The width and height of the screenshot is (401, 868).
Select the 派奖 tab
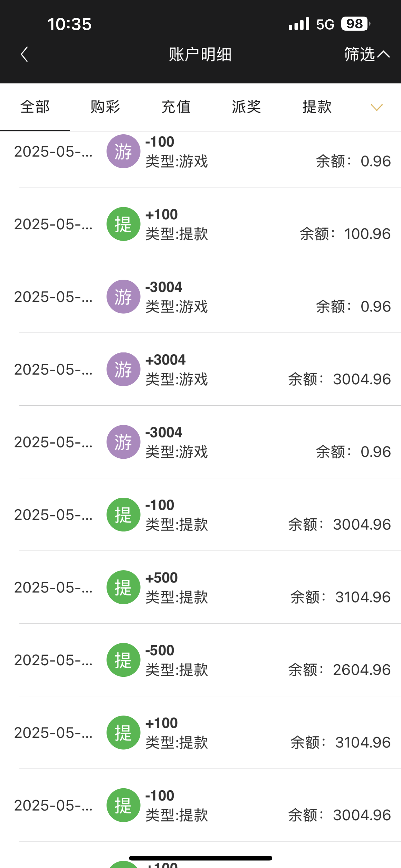(x=246, y=107)
